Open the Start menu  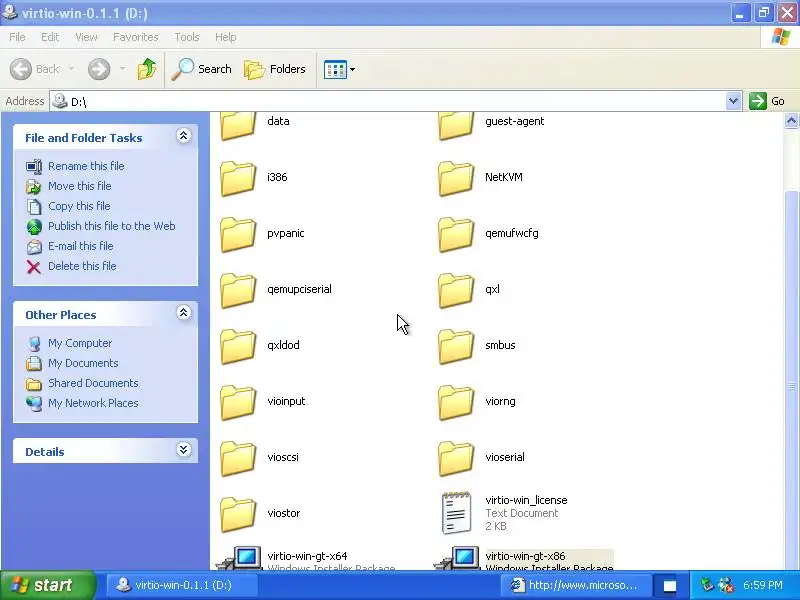point(48,585)
